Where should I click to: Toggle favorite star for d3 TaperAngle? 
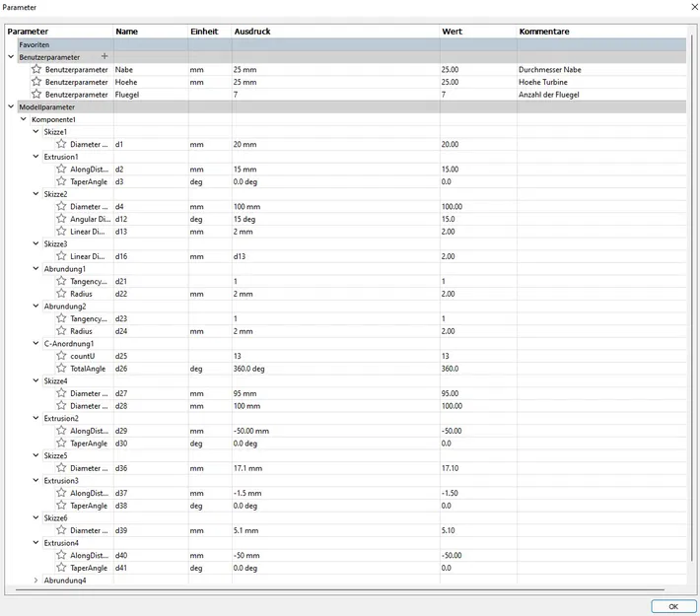(61, 181)
